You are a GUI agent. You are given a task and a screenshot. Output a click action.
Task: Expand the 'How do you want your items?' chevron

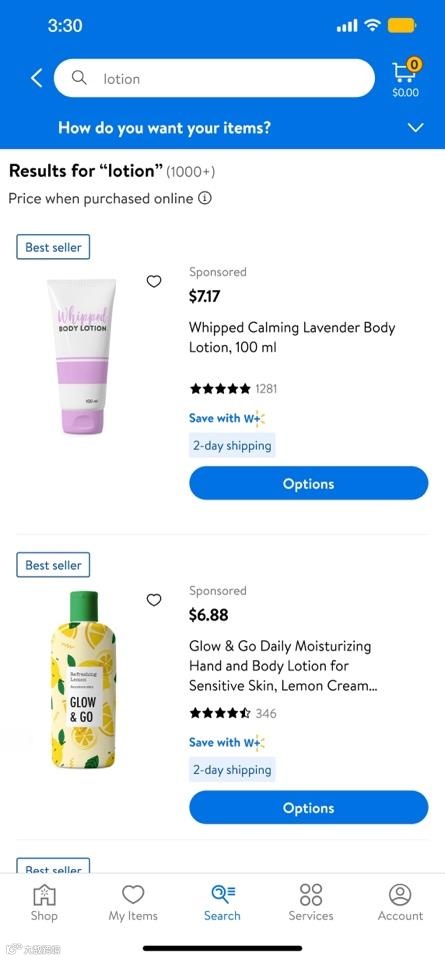point(416,128)
